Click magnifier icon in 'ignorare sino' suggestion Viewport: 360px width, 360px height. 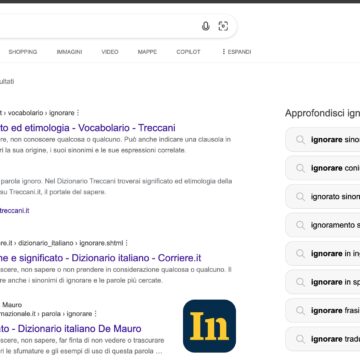coord(300,140)
